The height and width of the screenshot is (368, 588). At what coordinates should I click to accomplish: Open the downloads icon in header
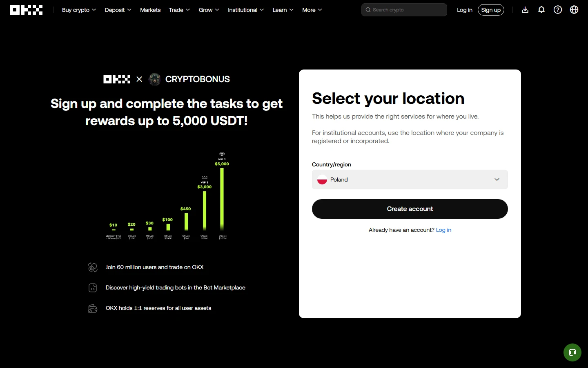(x=525, y=10)
